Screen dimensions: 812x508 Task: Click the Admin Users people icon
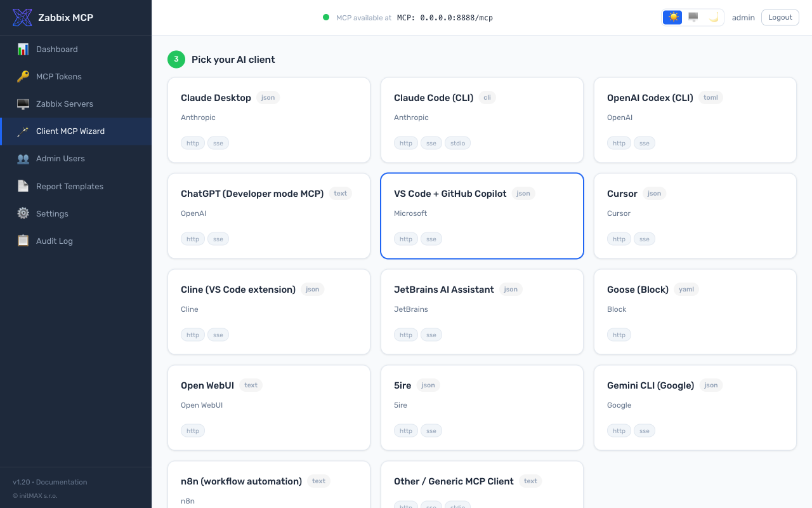23,158
